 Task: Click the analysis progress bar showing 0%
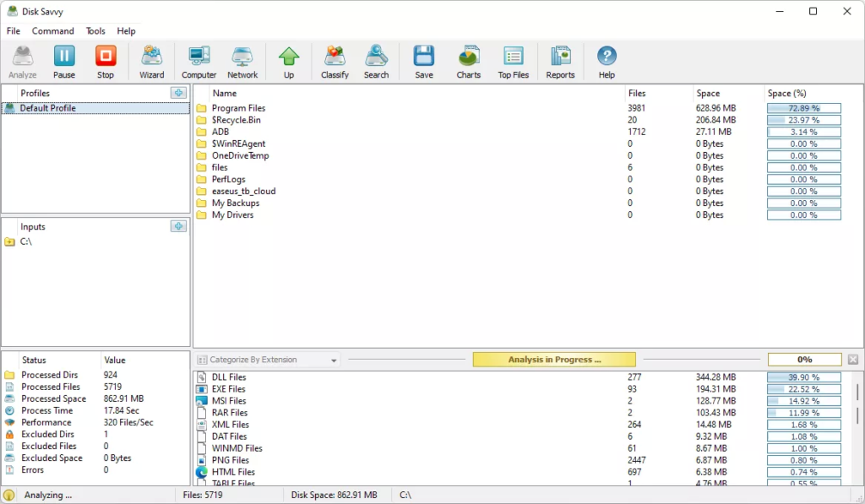804,360
